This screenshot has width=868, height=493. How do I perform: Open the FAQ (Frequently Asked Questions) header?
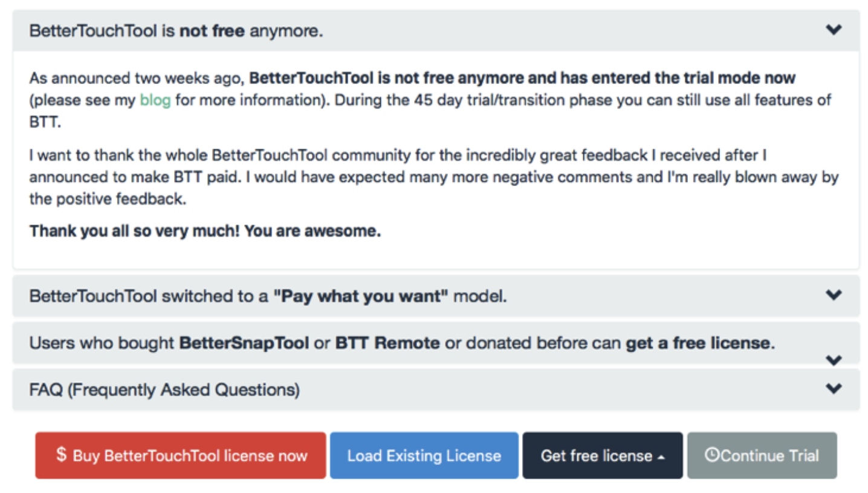coord(164,390)
